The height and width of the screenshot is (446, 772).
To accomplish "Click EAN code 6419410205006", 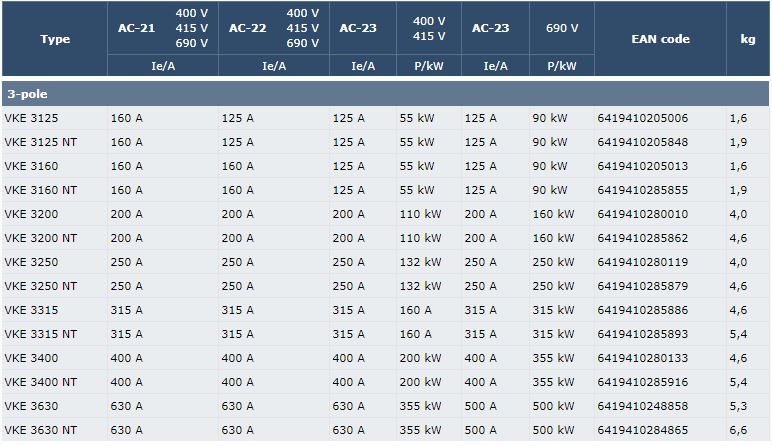I will pyautogui.click(x=643, y=118).
